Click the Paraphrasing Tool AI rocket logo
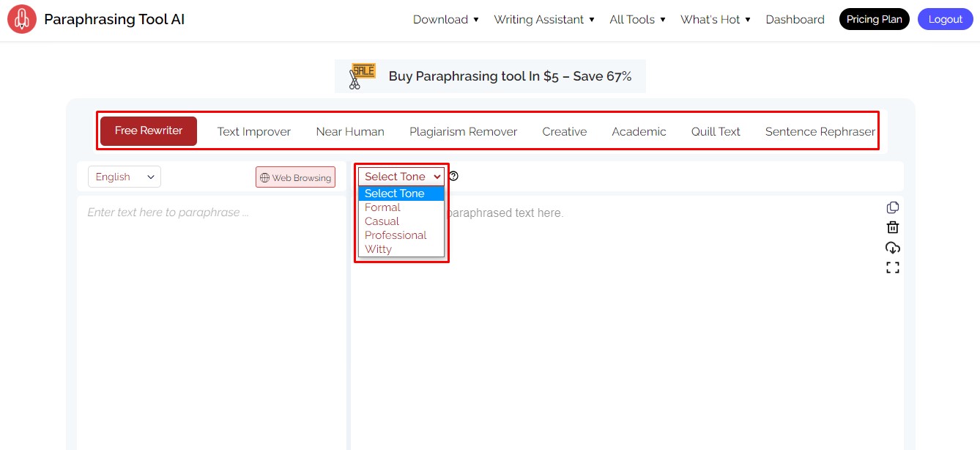Image resolution: width=980 pixels, height=450 pixels. (22, 20)
